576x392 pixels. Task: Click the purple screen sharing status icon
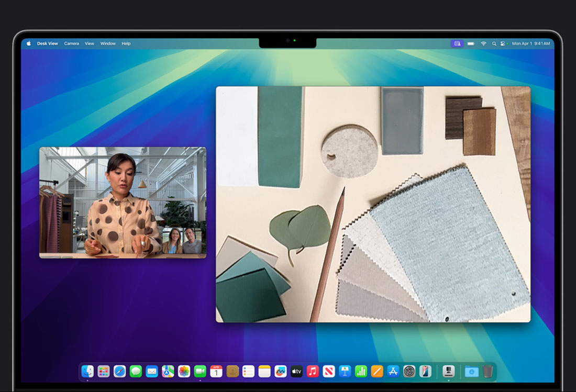coord(457,43)
